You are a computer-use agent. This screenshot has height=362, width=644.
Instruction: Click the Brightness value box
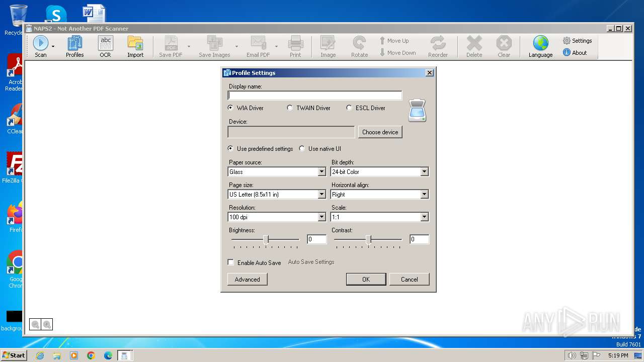coord(316,239)
